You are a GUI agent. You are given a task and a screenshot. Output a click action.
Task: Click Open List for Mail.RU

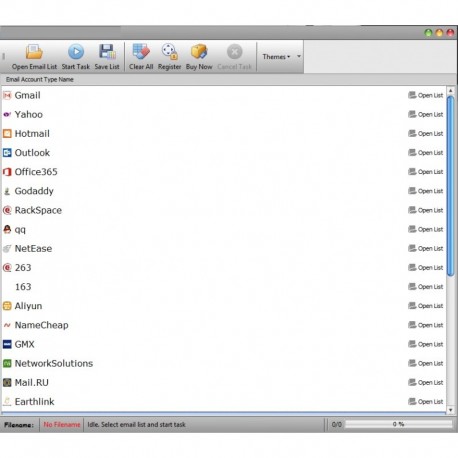[x=426, y=383]
